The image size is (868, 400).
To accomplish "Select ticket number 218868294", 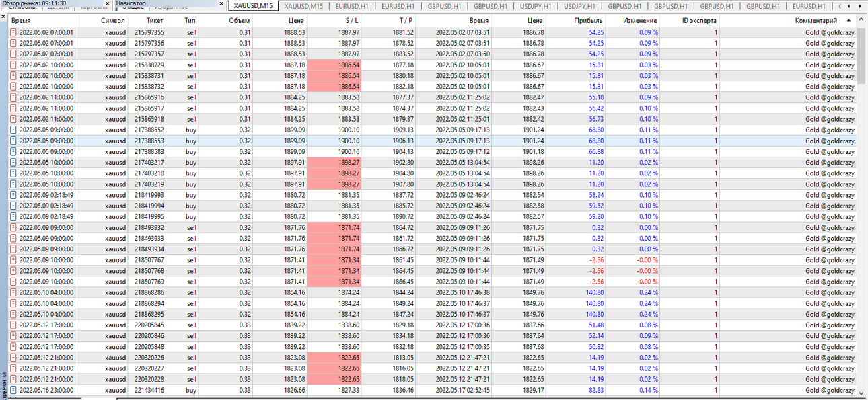I will pyautogui.click(x=149, y=303).
